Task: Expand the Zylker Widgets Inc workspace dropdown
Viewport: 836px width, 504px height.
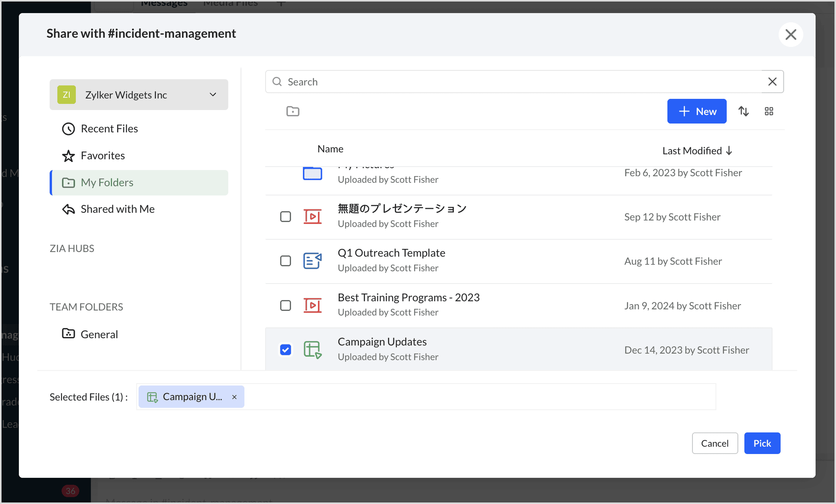Action: (139, 95)
